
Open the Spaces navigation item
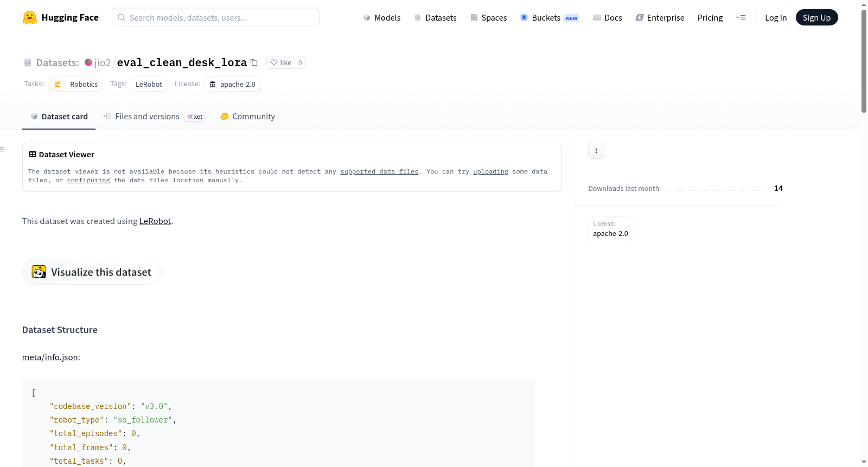coord(489,17)
